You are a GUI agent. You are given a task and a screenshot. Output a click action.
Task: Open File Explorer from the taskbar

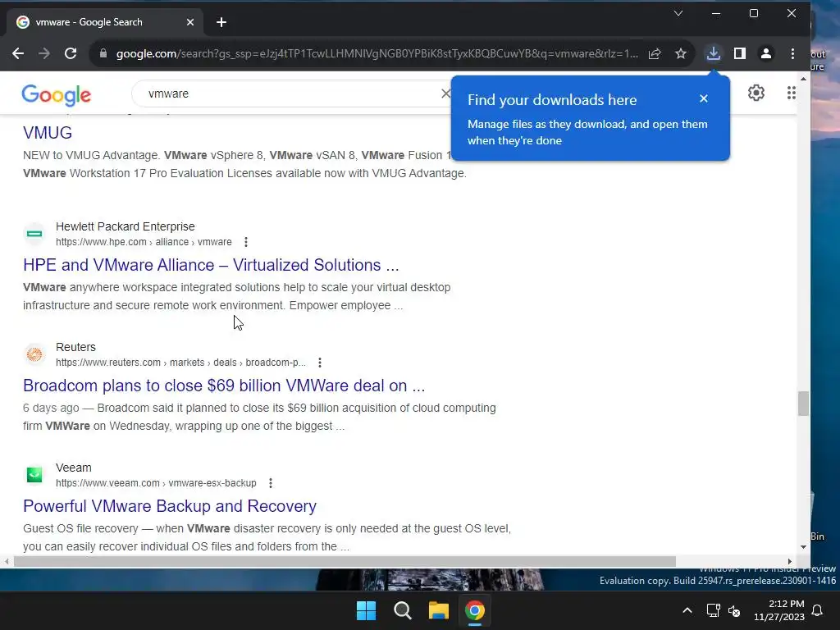tap(438, 610)
